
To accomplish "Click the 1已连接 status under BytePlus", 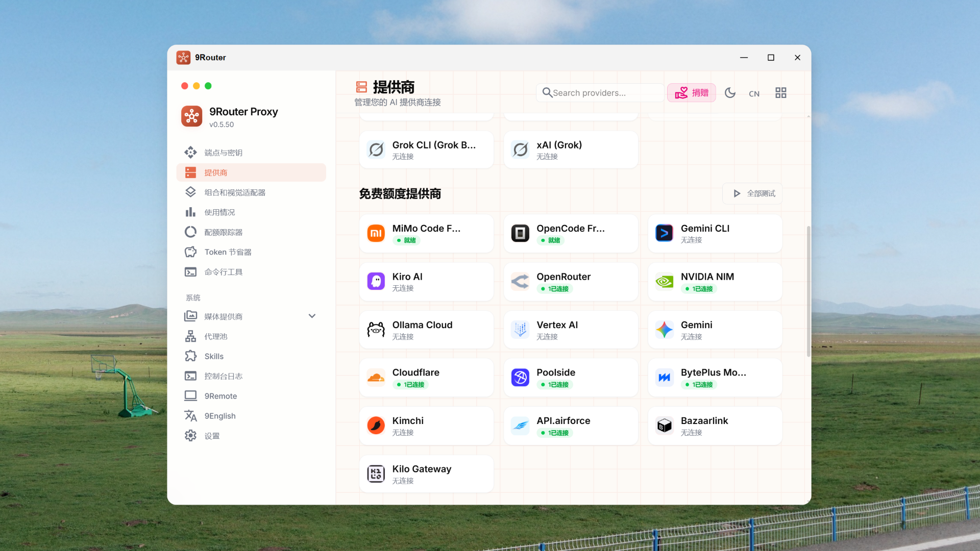I will tap(699, 385).
